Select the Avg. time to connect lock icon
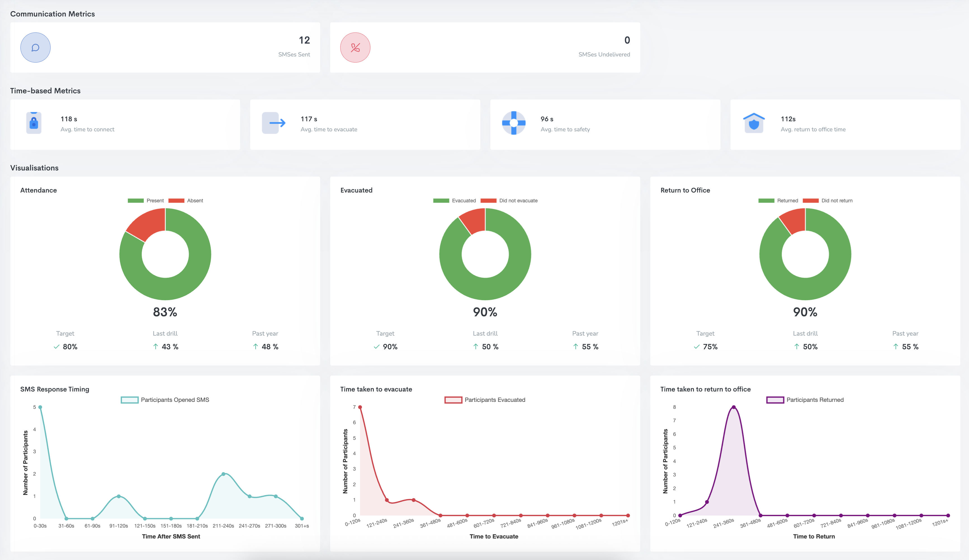 click(x=34, y=123)
